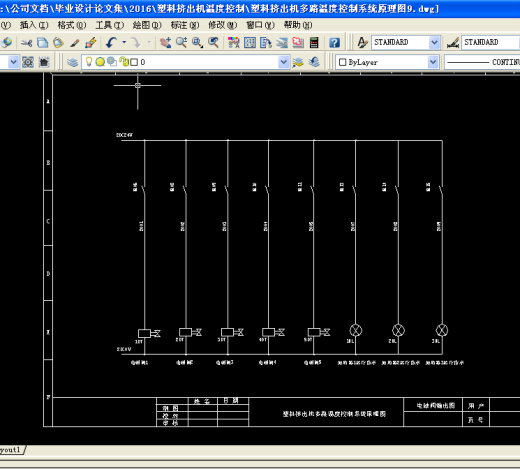This screenshot has height=469, width=520.
Task: Click the Zoom Window icon
Action: tap(197, 43)
